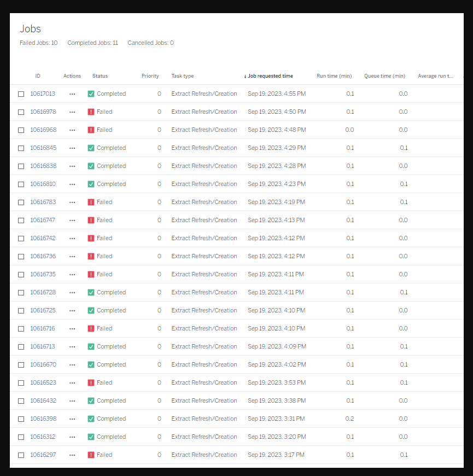Click the Sep 19, 2023, 4:02 PM timestamp
473x476 pixels.
pyautogui.click(x=277, y=364)
